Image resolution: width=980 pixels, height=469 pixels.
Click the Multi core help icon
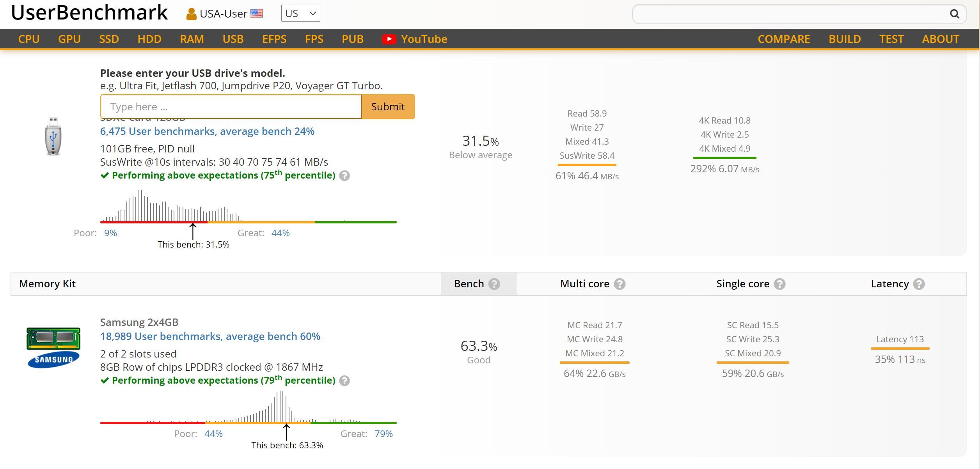click(x=620, y=284)
